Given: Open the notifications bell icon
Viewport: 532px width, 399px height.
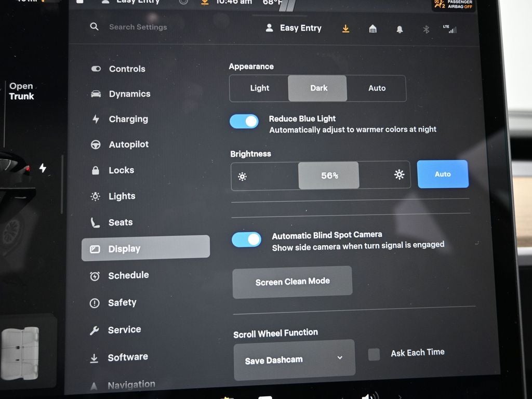Looking at the screenshot, I should (399, 29).
